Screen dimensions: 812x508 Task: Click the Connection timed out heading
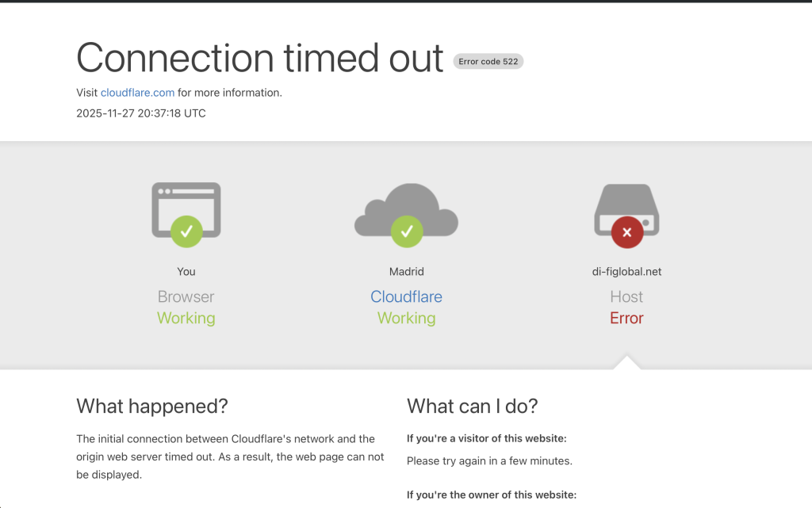pos(259,58)
